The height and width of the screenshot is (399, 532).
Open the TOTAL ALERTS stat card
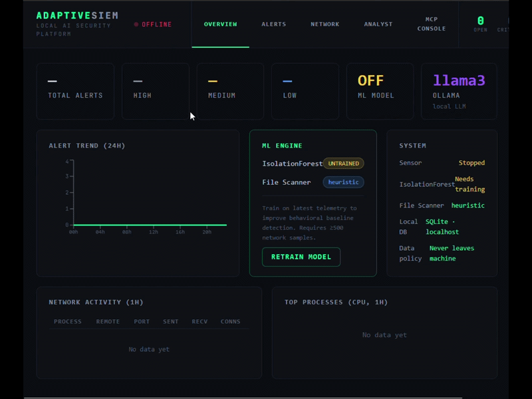click(75, 90)
